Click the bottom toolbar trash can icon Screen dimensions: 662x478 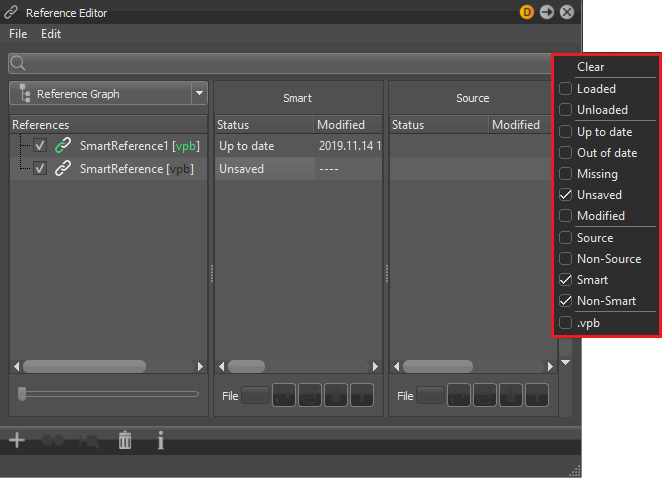125,440
